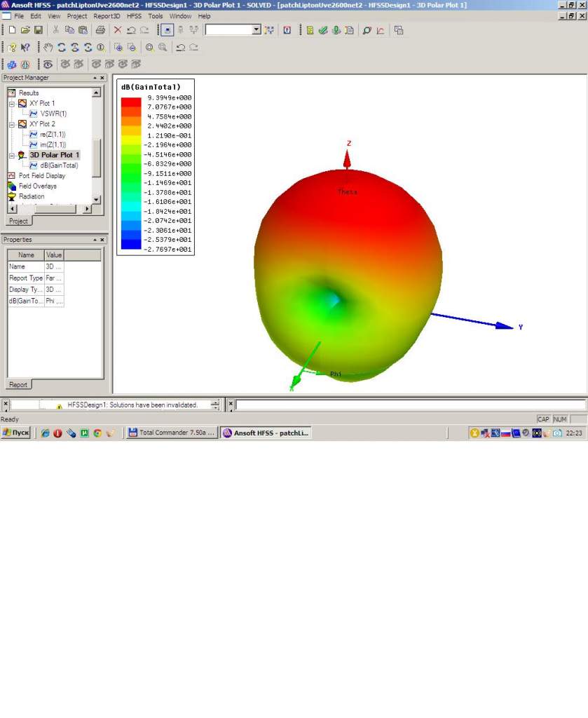Select Radiation tree item
This screenshot has height=718, width=588.
[x=32, y=196]
